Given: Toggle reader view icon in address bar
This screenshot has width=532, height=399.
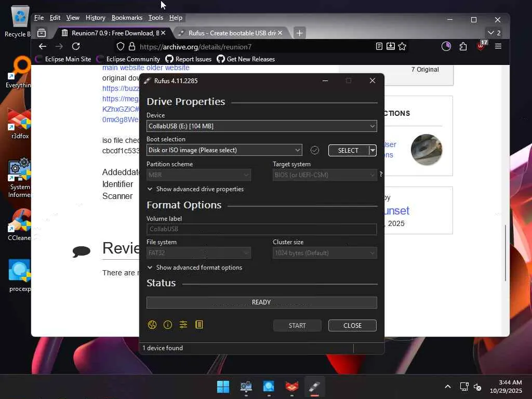Looking at the screenshot, I should 379,46.
